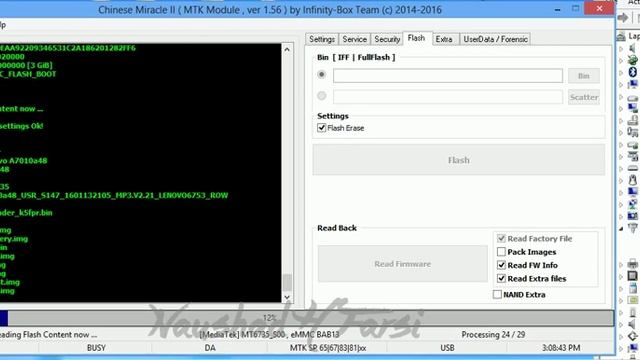640x360 pixels.
Task: Click the Bin browse button
Action: 584,76
